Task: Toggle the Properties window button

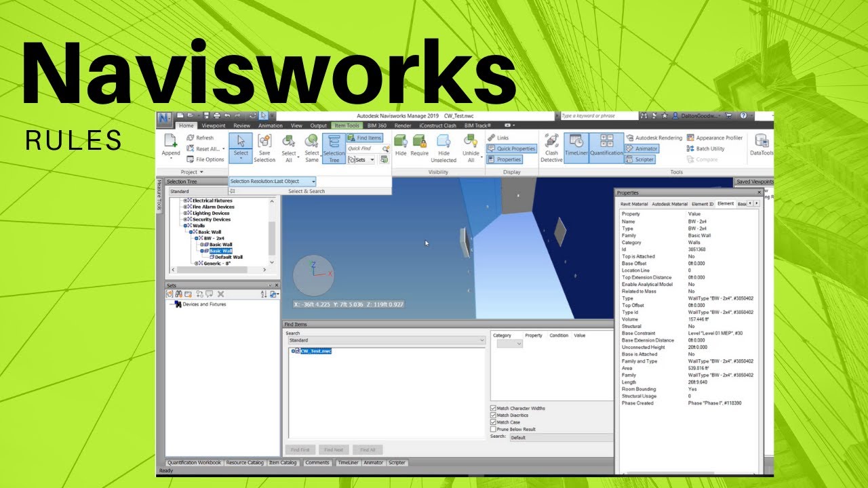Action: pos(504,159)
